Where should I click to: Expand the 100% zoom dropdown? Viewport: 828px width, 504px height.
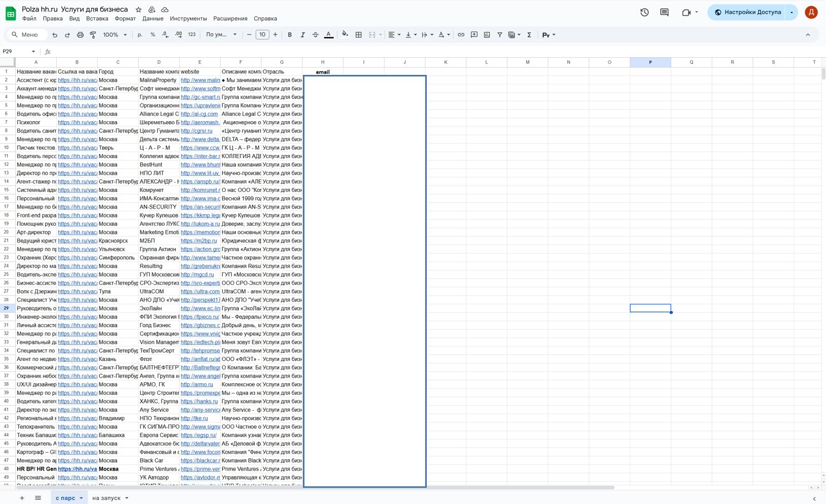pos(114,35)
